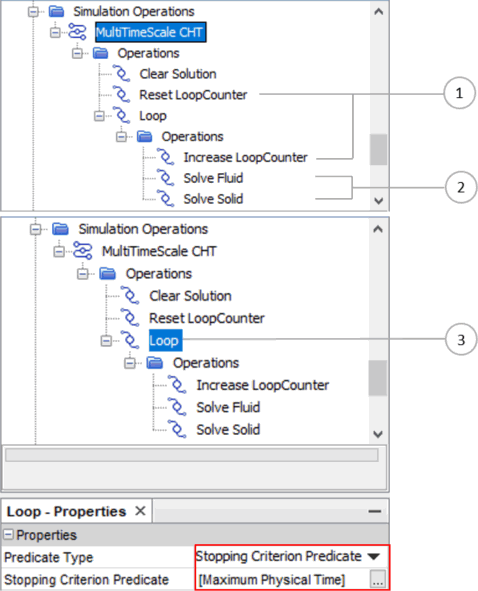
Task: Minimize the properties panel with the dash button
Action: pos(375,511)
